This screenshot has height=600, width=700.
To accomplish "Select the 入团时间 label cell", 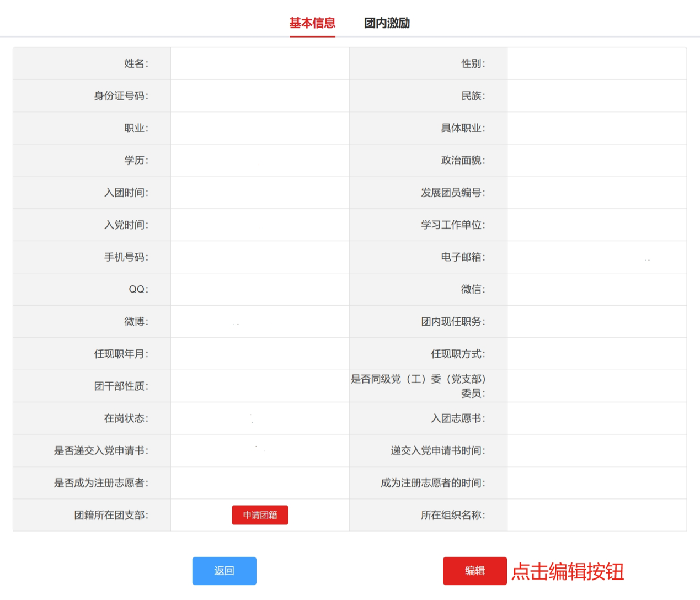I will point(126,193).
